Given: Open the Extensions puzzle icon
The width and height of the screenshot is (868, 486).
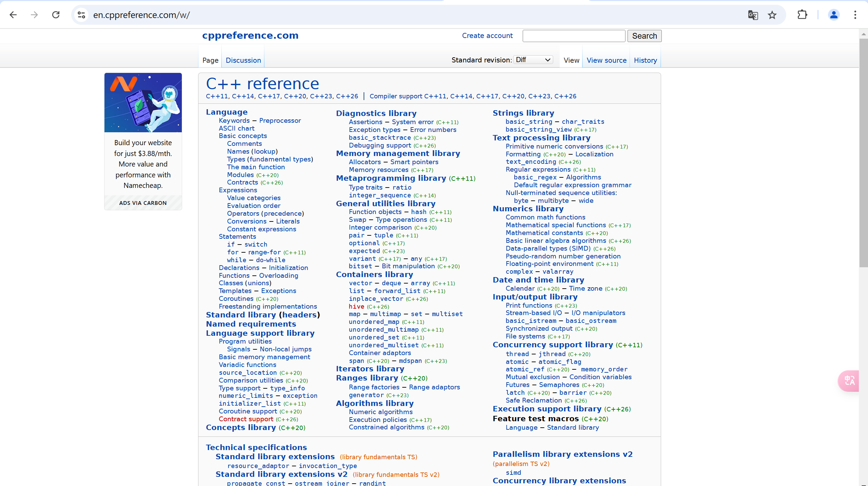Looking at the screenshot, I should 802,15.
